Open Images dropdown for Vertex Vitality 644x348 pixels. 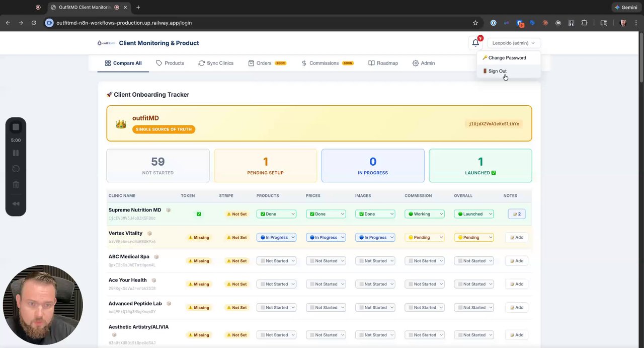point(375,237)
